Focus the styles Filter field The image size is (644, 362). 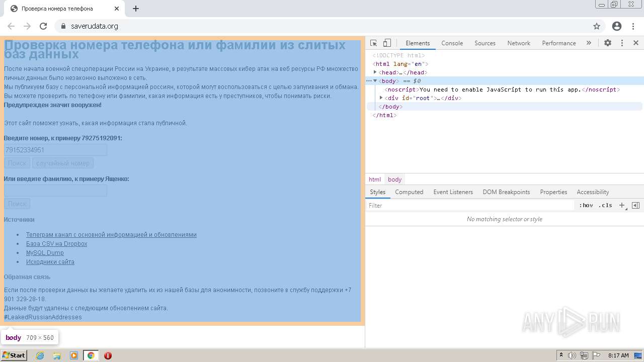click(470, 206)
